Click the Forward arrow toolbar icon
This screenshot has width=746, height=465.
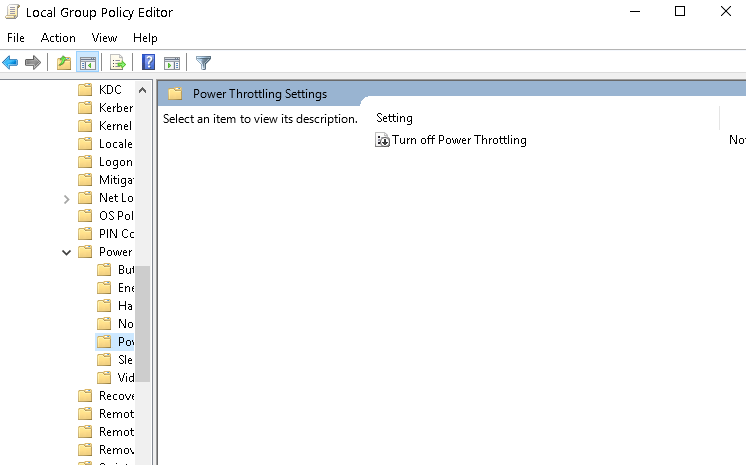click(x=33, y=62)
